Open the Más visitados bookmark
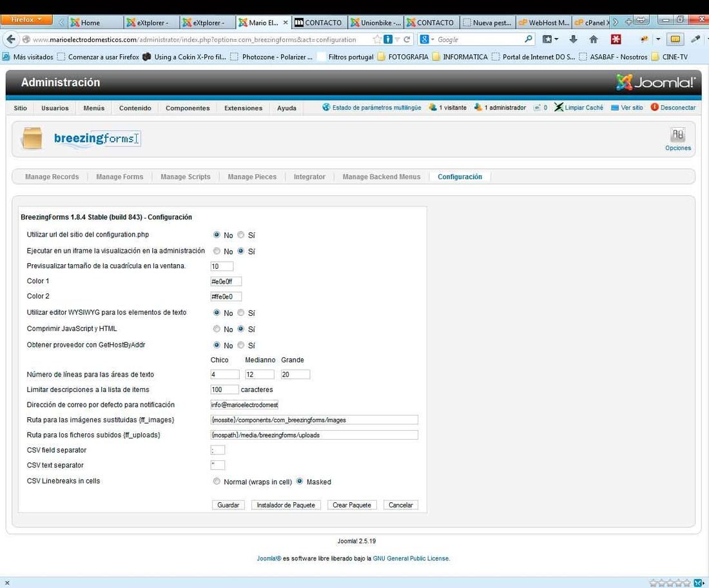 click(28, 57)
